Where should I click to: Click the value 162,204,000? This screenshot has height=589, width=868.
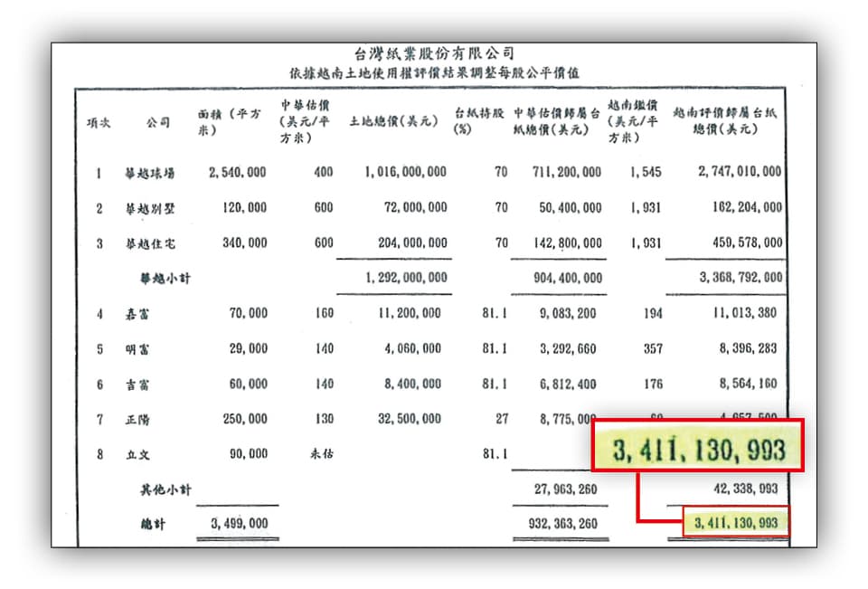[747, 206]
